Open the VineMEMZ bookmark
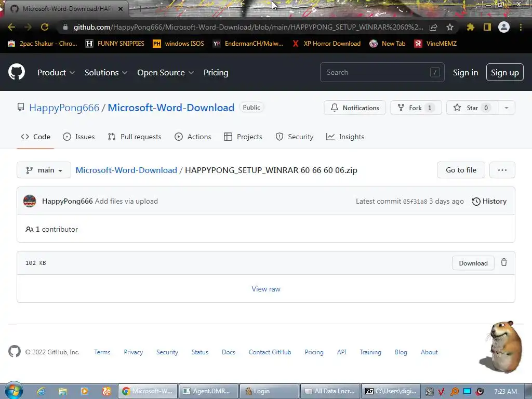This screenshot has height=399, width=532. click(435, 44)
